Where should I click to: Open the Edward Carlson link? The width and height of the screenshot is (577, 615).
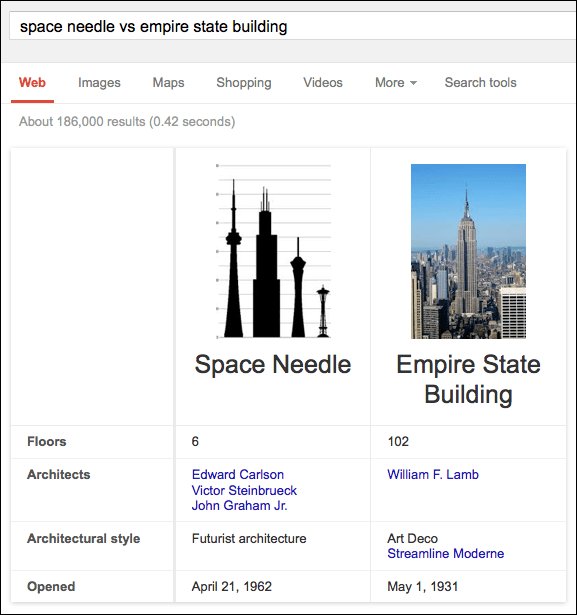click(x=238, y=475)
